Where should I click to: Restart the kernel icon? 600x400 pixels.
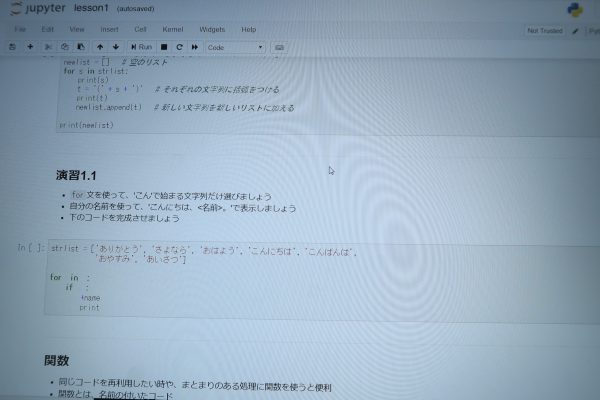click(x=179, y=47)
